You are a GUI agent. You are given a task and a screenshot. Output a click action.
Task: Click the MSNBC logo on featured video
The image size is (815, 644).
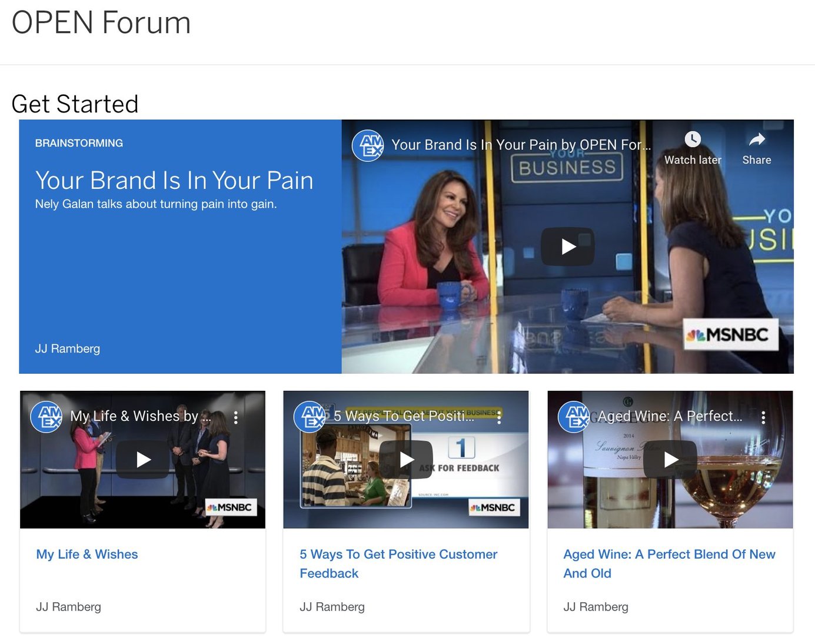(x=731, y=334)
